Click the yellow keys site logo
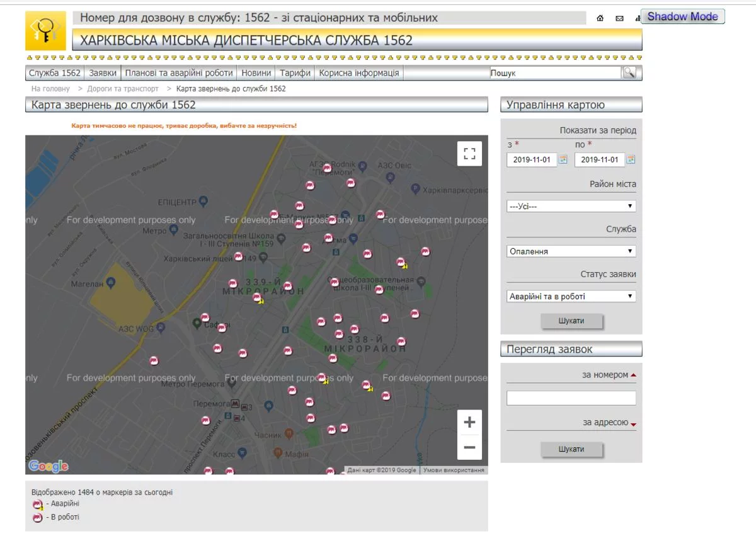Viewport: 756px width, 548px height. 45,31
